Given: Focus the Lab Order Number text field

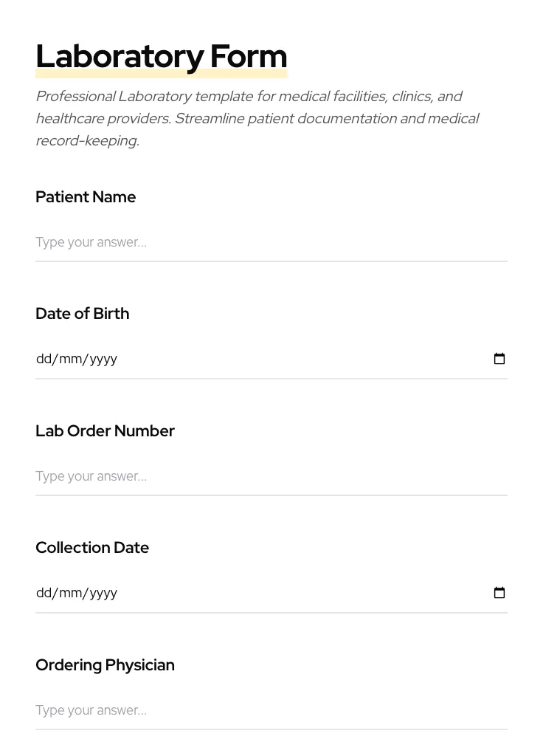Looking at the screenshot, I should (271, 476).
